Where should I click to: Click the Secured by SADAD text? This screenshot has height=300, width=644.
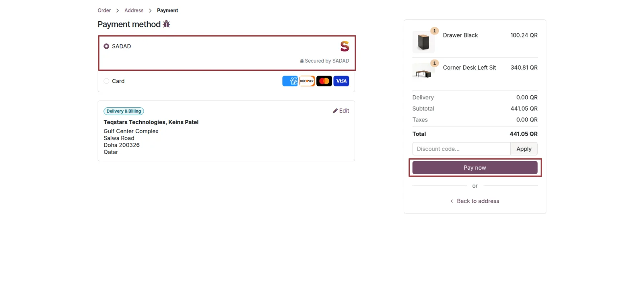pyautogui.click(x=327, y=61)
